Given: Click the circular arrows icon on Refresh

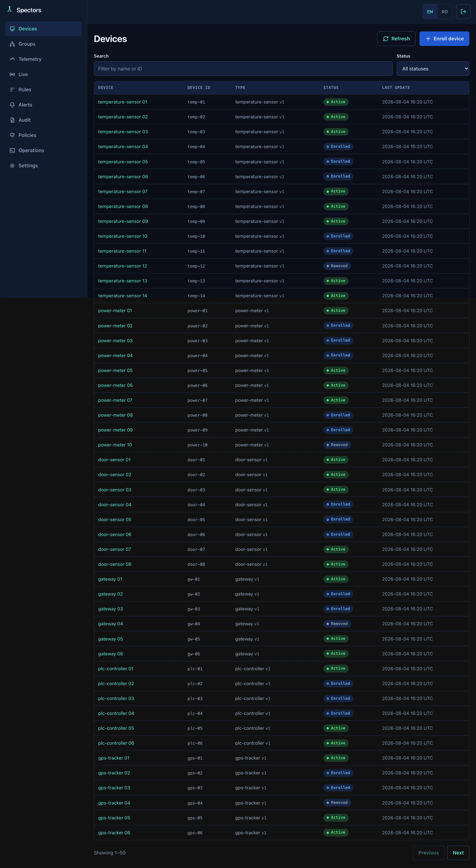Looking at the screenshot, I should [x=386, y=39].
